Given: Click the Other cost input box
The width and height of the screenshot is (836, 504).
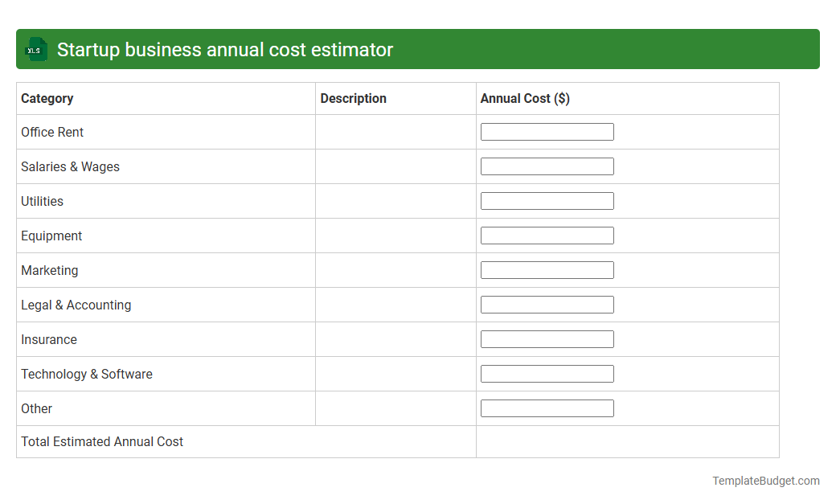Looking at the screenshot, I should click(547, 408).
